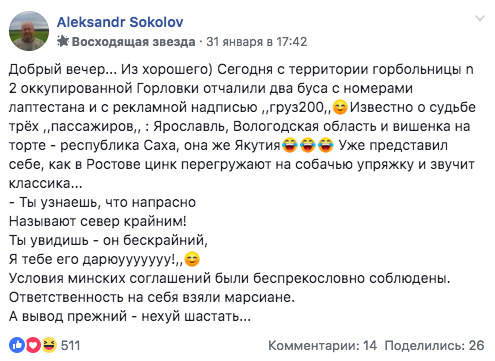
Task: Click the red heart reaction icon
Action: coord(33,345)
